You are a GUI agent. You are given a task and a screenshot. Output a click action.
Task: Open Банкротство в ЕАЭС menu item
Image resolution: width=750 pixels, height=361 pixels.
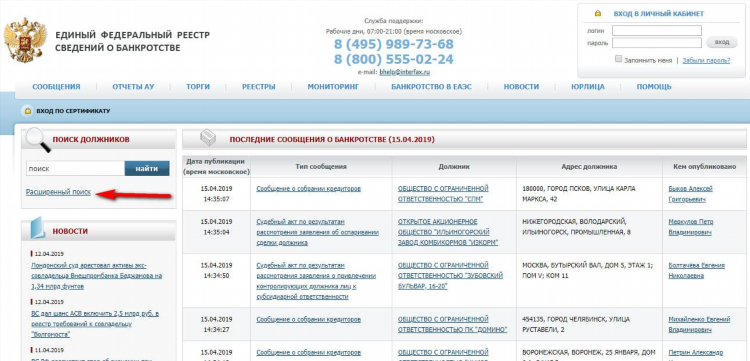(x=431, y=87)
